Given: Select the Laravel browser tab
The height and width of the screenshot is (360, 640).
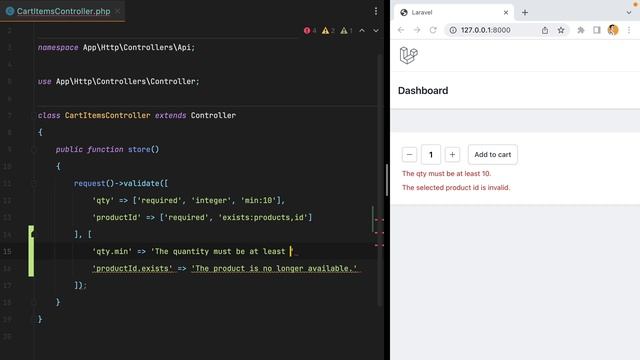Looking at the screenshot, I should click(453, 12).
